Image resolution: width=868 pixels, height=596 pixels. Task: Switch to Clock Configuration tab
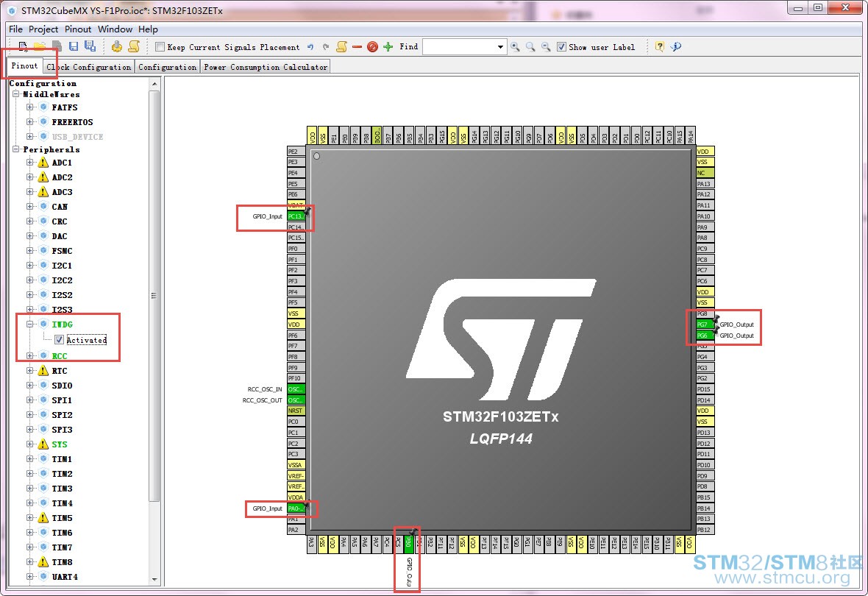[88, 67]
